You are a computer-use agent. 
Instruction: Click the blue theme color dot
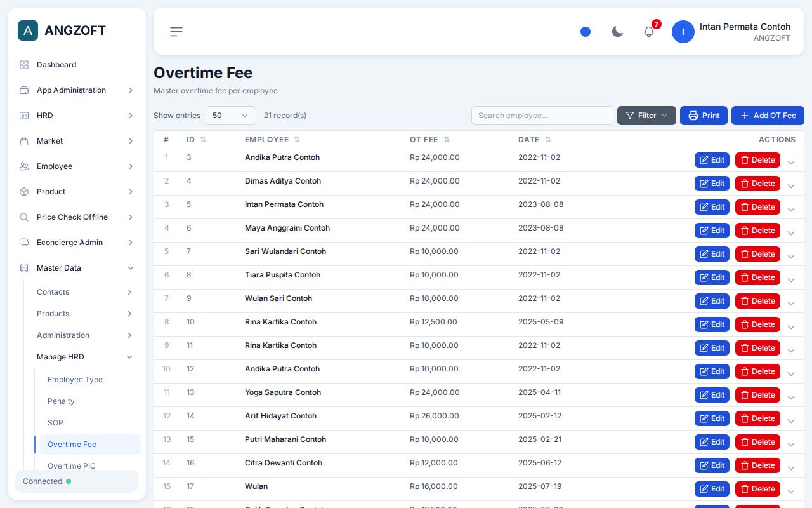pyautogui.click(x=586, y=32)
